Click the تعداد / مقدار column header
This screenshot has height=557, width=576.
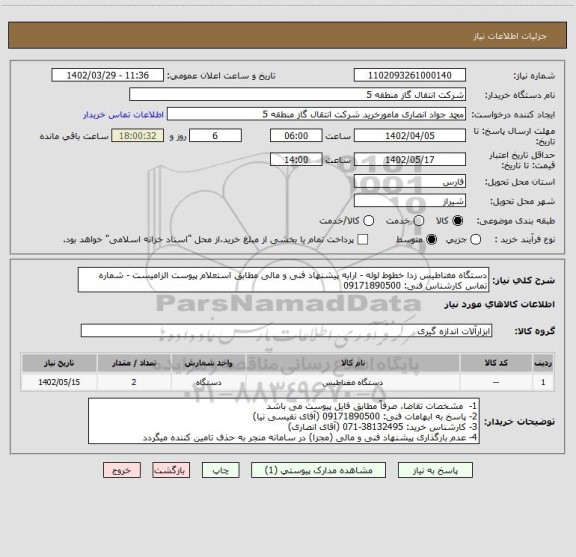[x=134, y=363]
